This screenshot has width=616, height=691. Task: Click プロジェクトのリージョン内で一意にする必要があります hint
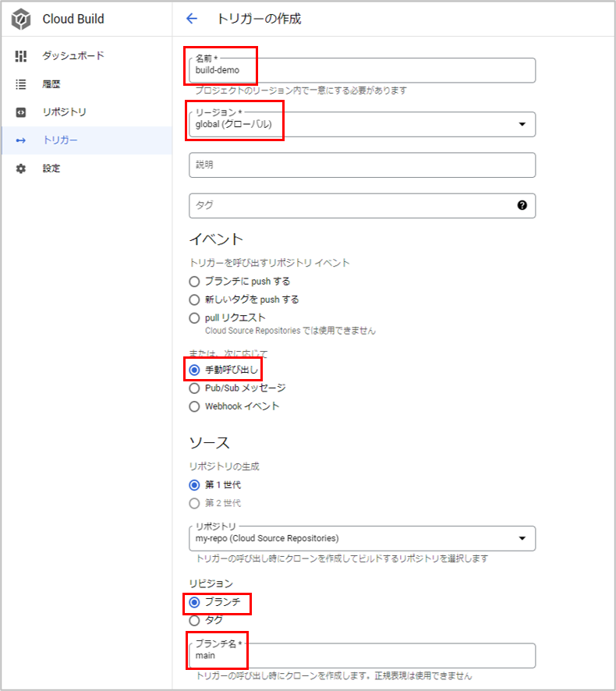[x=301, y=90]
